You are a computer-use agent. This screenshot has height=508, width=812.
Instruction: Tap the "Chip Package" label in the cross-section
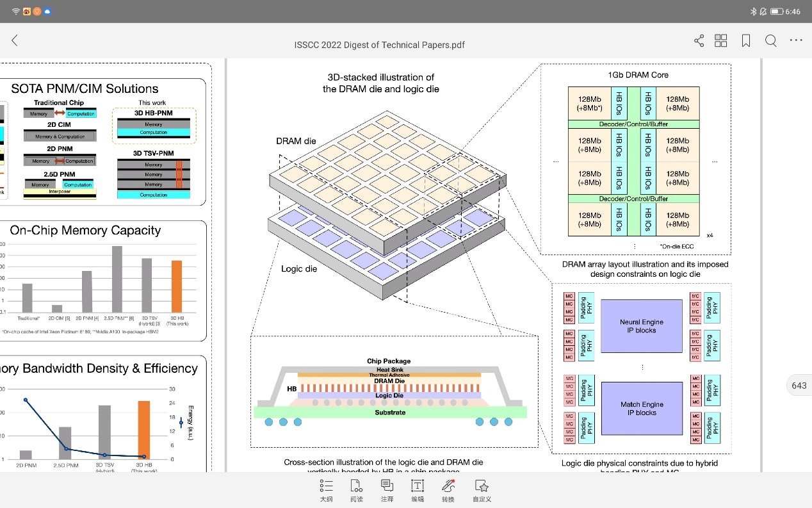click(x=389, y=361)
